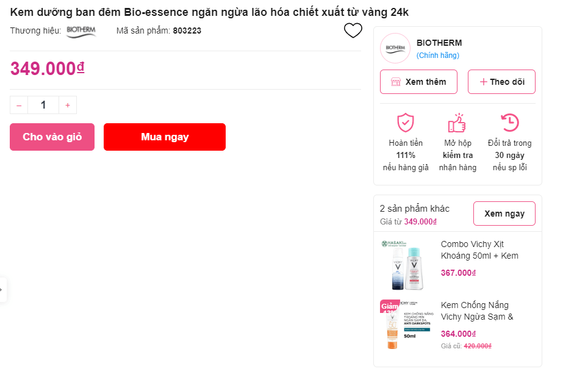This screenshot has height=377, width=588.
Task: Open Kem Chống Nắng Vichy title link
Action: pos(477,311)
